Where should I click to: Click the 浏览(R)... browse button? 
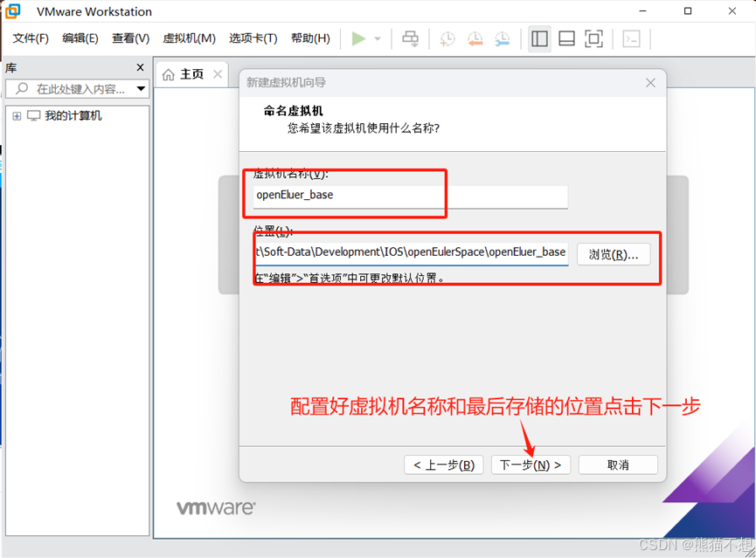pyautogui.click(x=614, y=254)
